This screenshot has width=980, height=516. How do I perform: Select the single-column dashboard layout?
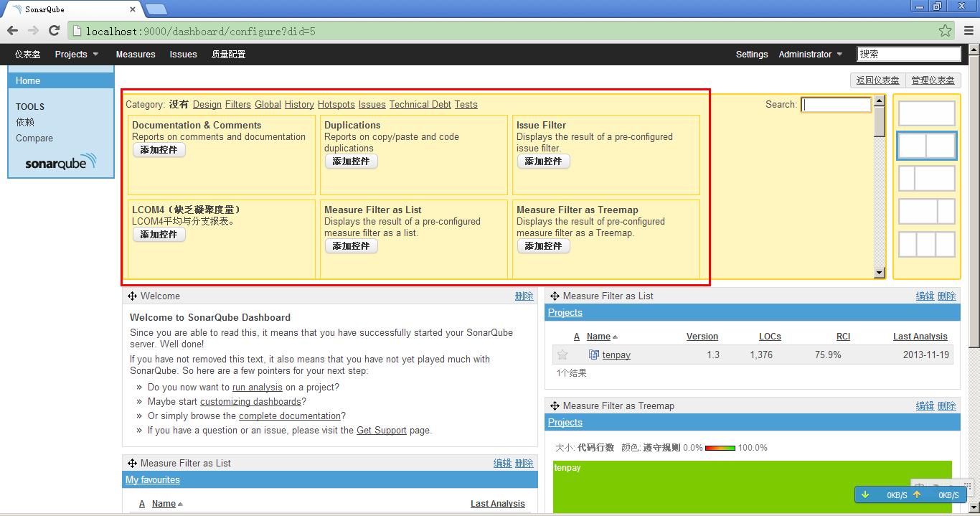(927, 113)
